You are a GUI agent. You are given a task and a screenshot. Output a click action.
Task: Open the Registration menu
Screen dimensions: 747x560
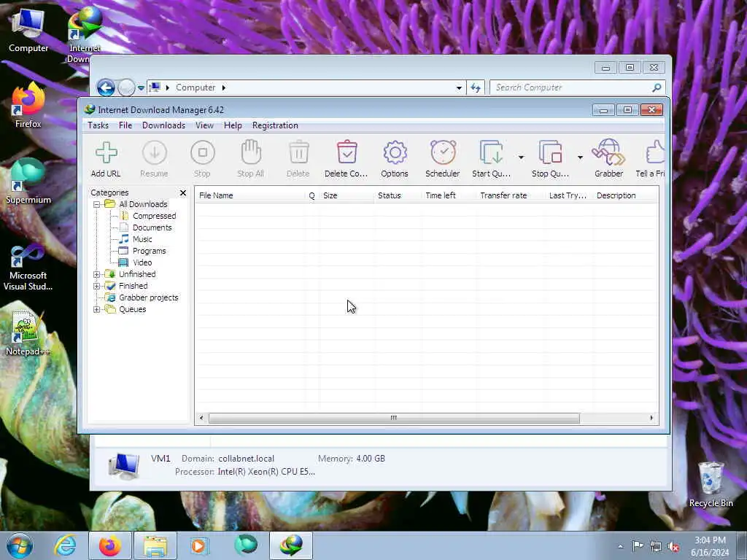(x=275, y=125)
